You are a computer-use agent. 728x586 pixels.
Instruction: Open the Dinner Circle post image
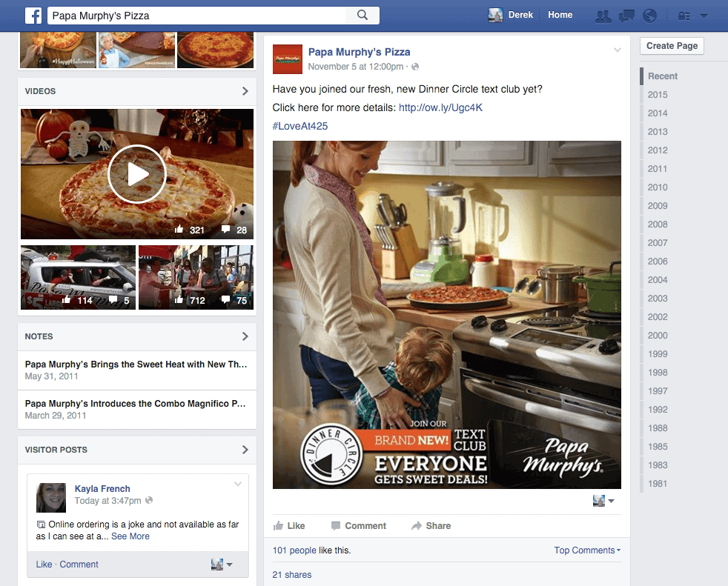(x=446, y=315)
